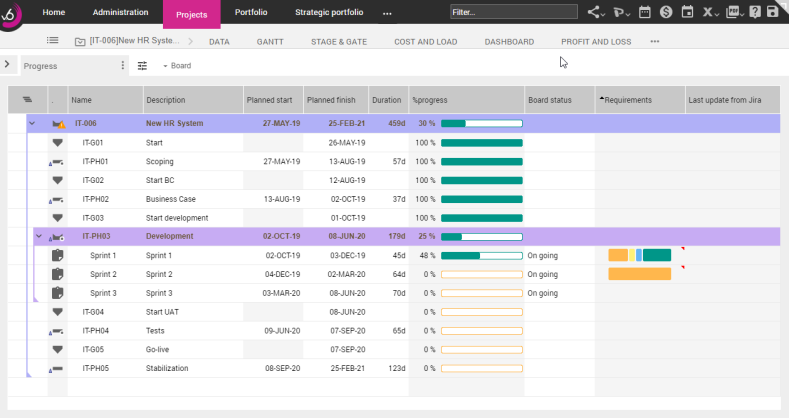The height and width of the screenshot is (418, 789).
Task: Collapse the IT-006 project row
Action: pyautogui.click(x=32, y=123)
